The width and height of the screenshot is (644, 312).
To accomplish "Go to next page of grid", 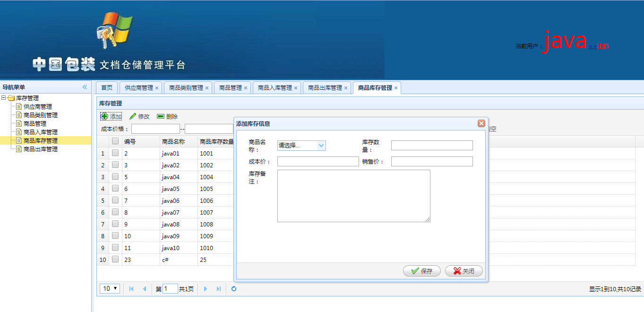I will click(206, 289).
